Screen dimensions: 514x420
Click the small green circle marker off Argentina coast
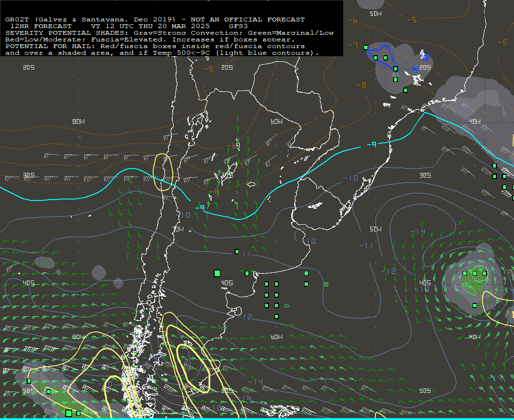(326, 284)
